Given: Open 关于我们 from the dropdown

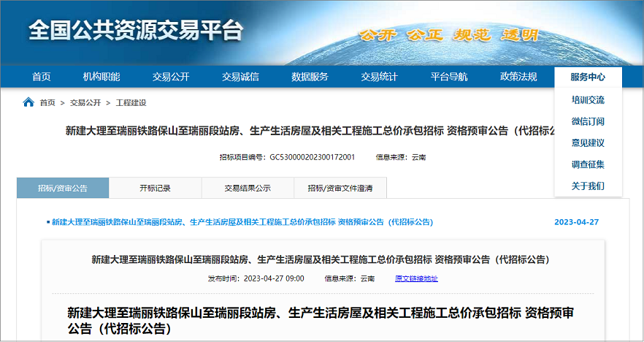Looking at the screenshot, I should [x=588, y=186].
